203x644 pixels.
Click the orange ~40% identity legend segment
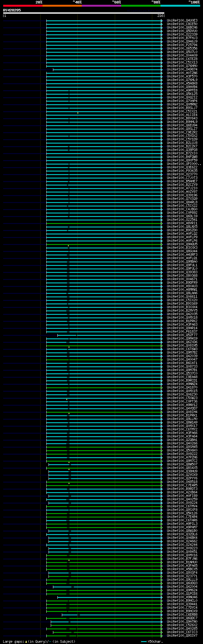[62, 5]
